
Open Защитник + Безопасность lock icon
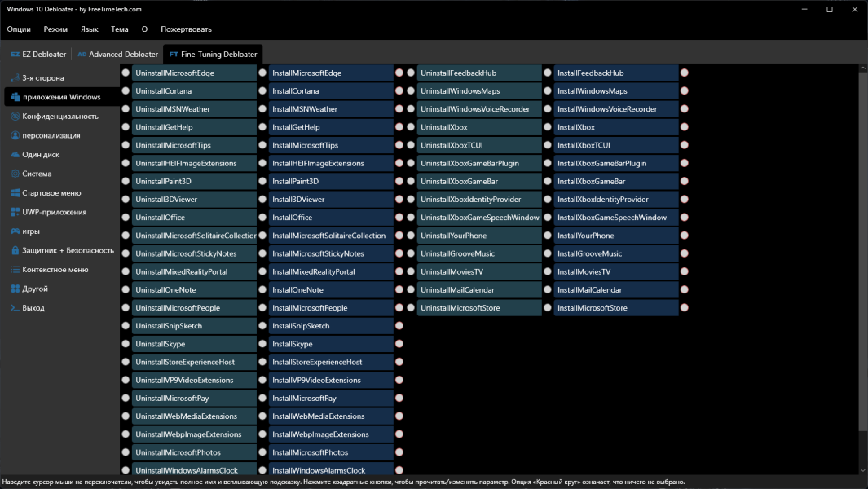(x=15, y=250)
